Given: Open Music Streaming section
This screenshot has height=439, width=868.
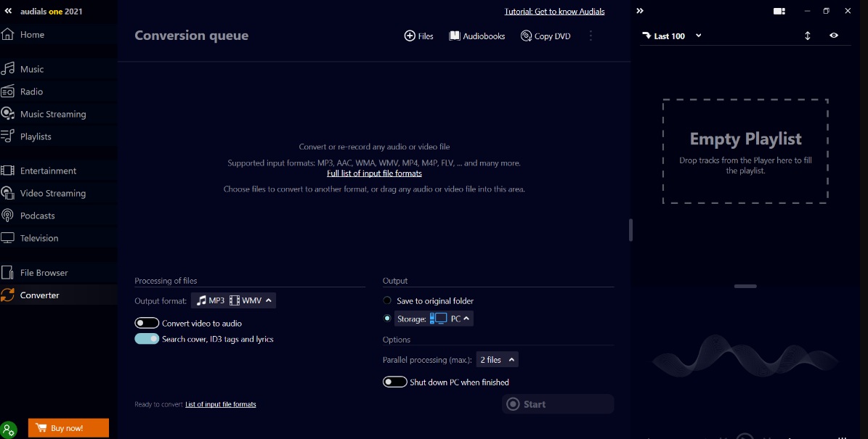Looking at the screenshot, I should click(58, 114).
